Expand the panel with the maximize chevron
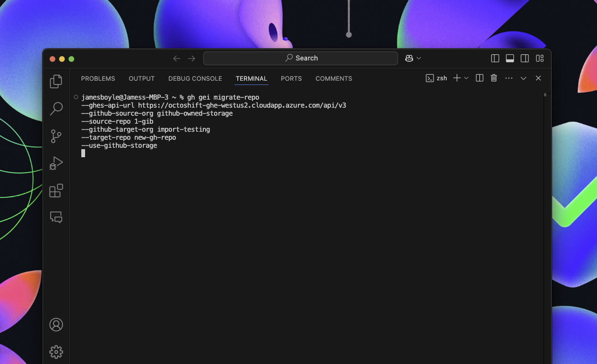 tap(523, 78)
